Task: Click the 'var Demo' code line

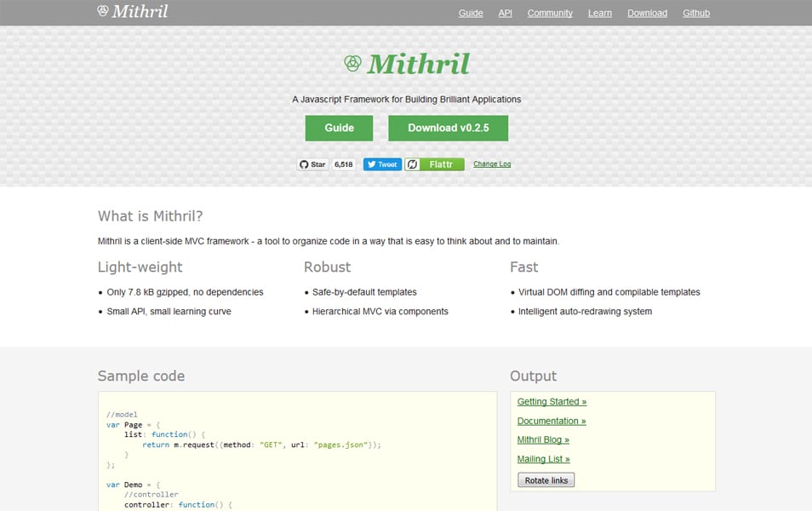Action: pos(134,485)
